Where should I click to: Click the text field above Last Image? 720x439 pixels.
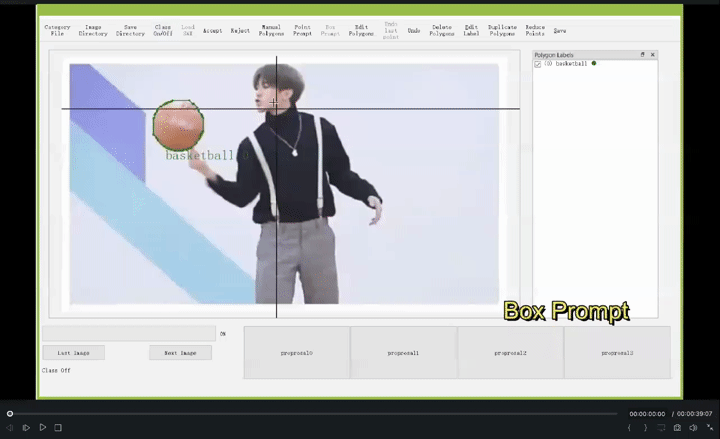(x=129, y=333)
